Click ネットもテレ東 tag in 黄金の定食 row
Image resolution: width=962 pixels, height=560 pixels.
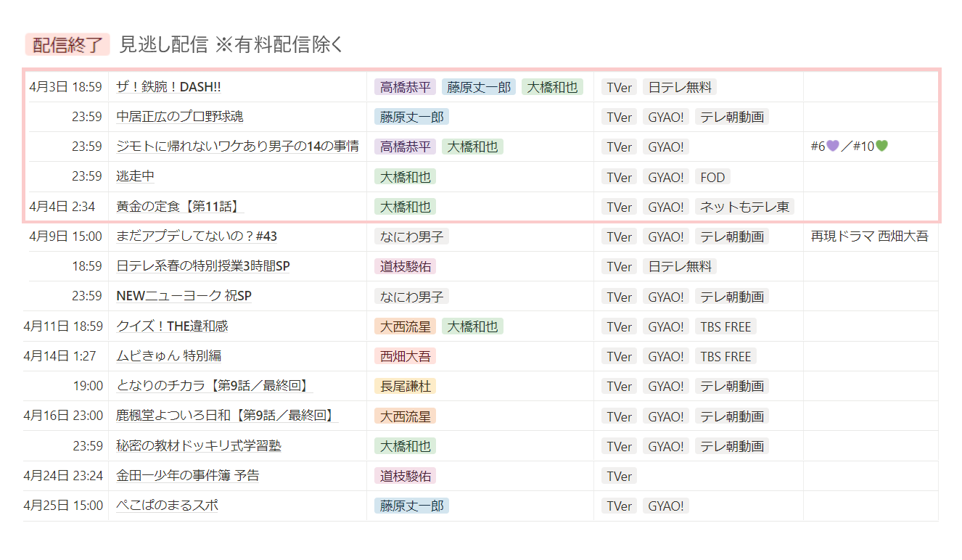(744, 207)
